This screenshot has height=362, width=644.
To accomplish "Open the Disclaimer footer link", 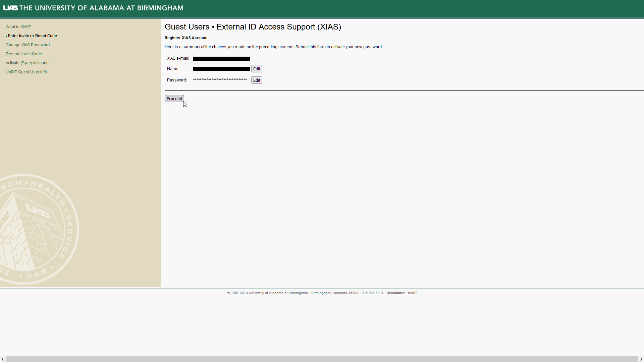I will (x=395, y=293).
